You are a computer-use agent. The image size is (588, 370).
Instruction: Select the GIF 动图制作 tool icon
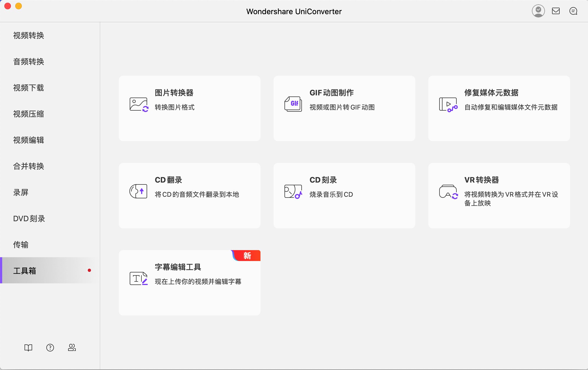pyautogui.click(x=294, y=104)
